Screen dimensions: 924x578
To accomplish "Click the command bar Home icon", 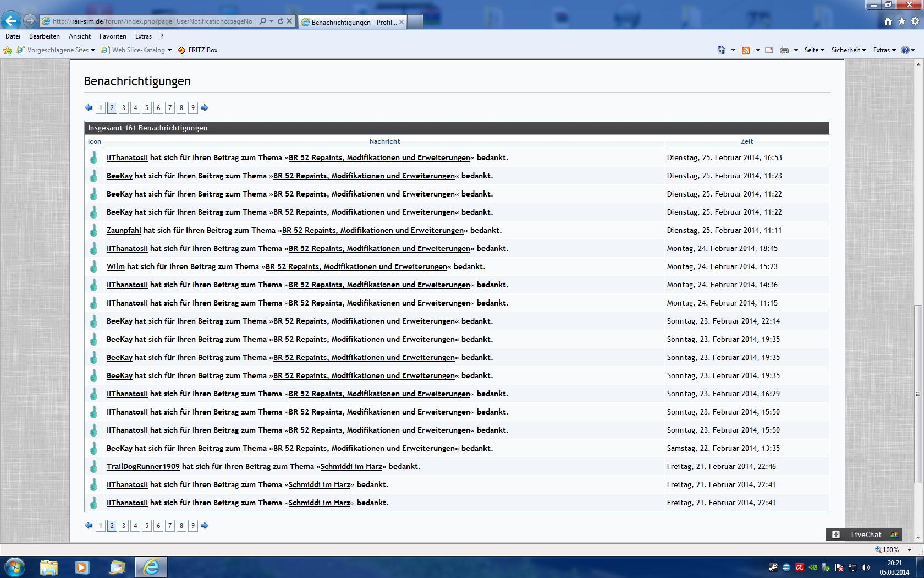I will [722, 50].
